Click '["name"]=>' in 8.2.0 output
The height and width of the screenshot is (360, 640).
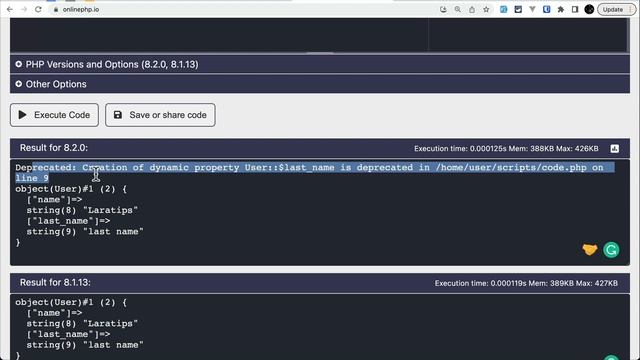click(54, 200)
